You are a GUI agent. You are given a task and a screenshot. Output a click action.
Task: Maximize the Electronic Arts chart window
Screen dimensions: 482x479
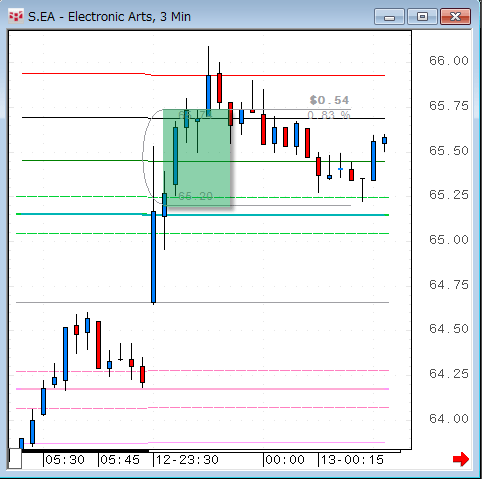click(422, 17)
